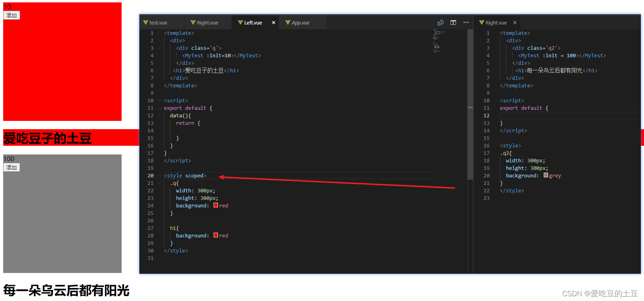Click the MyTest :init = 100 line in Right.vue

coord(562,56)
